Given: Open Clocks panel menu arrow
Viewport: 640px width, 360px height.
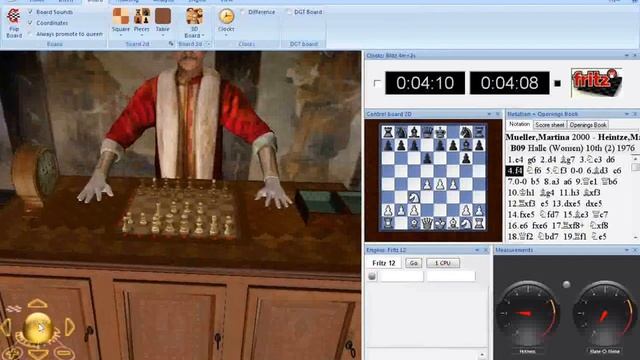Looking at the screenshot, I should point(627,55).
